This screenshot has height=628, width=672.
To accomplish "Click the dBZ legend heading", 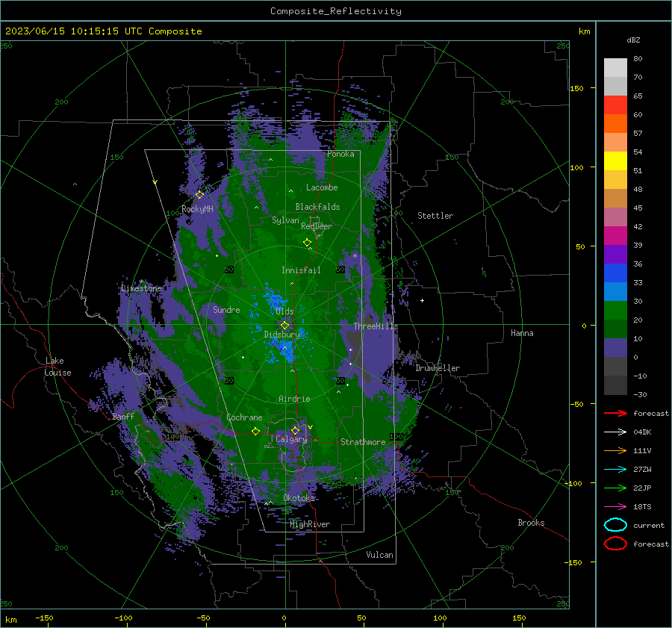I will [x=633, y=40].
